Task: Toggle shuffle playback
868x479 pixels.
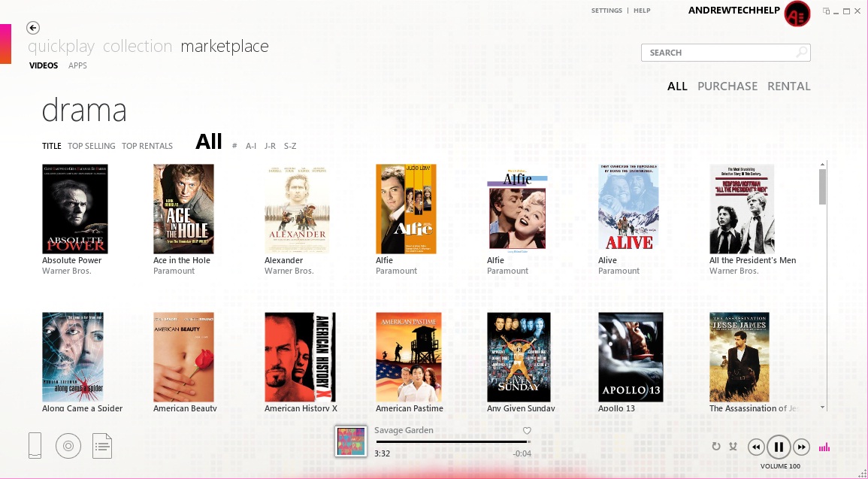Action: click(x=733, y=447)
